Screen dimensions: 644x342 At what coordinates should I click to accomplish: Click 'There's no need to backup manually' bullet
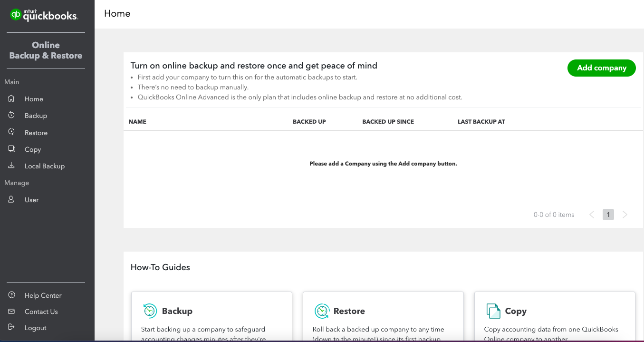pyautogui.click(x=193, y=87)
